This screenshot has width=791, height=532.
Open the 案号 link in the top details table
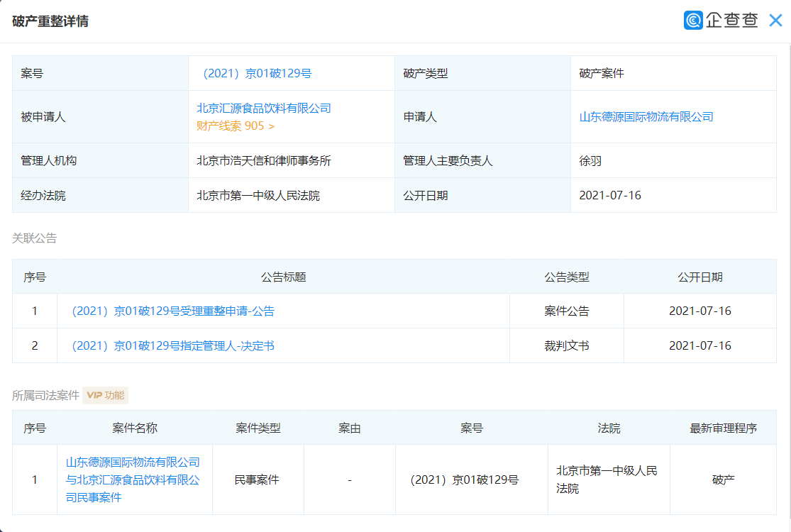pos(257,73)
